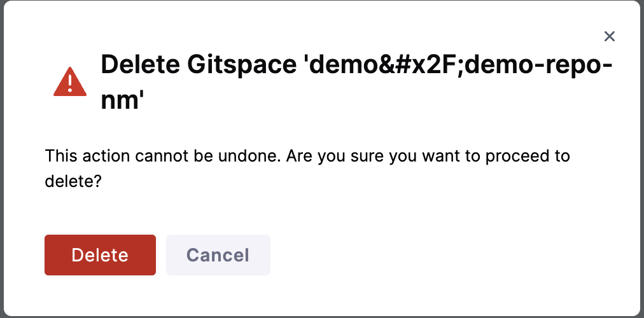Click the "nm'" text on title's second line

pos(120,99)
